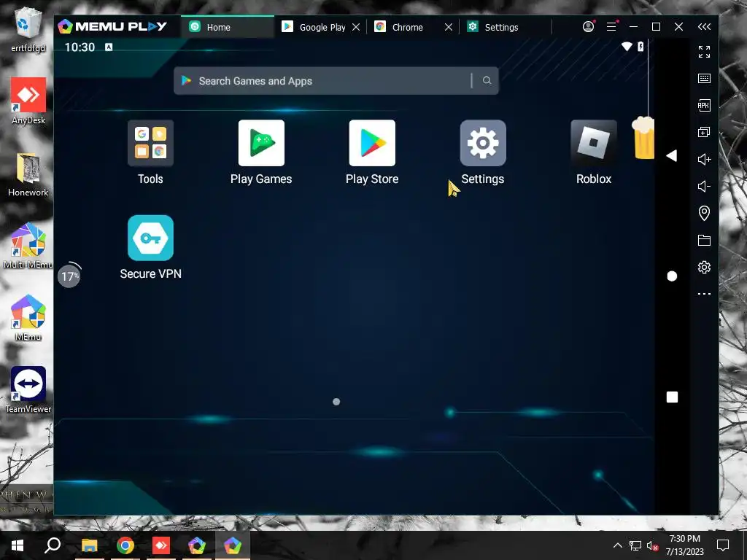Open Android Settings app icon

[x=483, y=144]
